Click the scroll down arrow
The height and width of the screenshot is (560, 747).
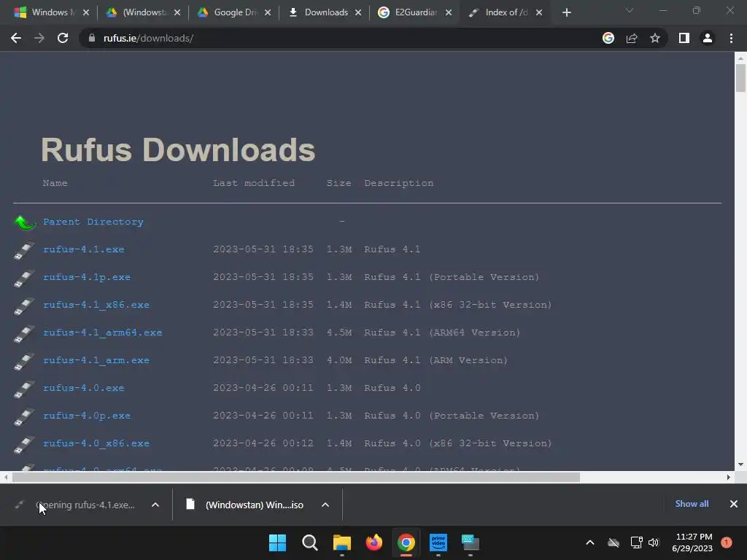(x=740, y=464)
